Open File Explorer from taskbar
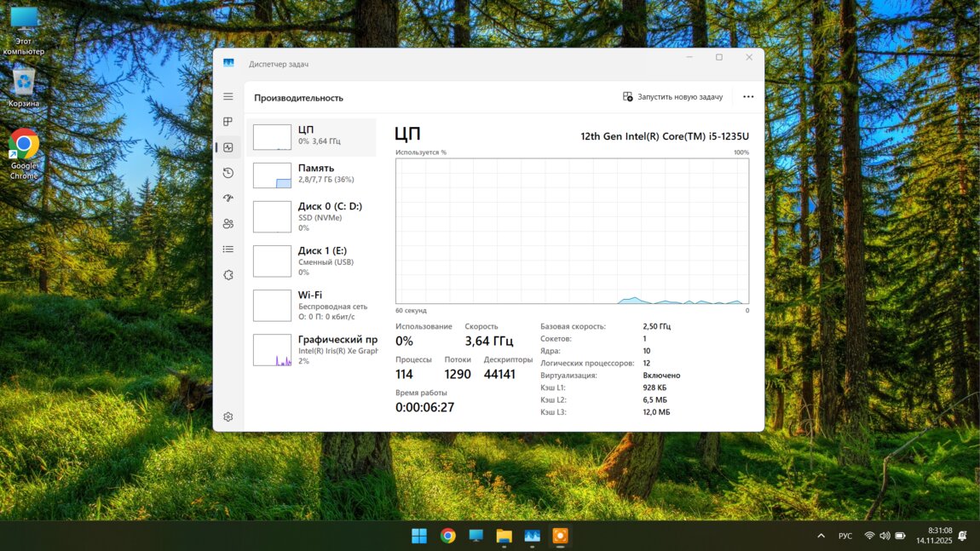The width and height of the screenshot is (980, 551). point(504,536)
